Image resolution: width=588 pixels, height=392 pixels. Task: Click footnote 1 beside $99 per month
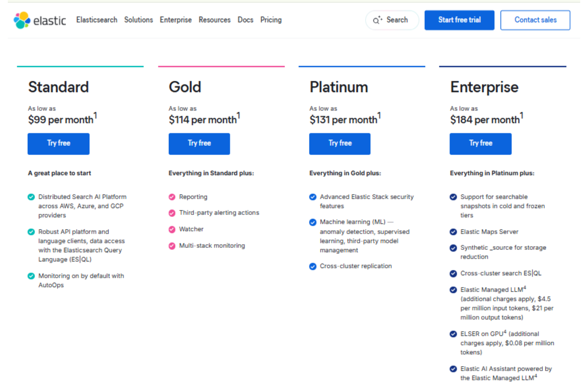pyautogui.click(x=95, y=116)
